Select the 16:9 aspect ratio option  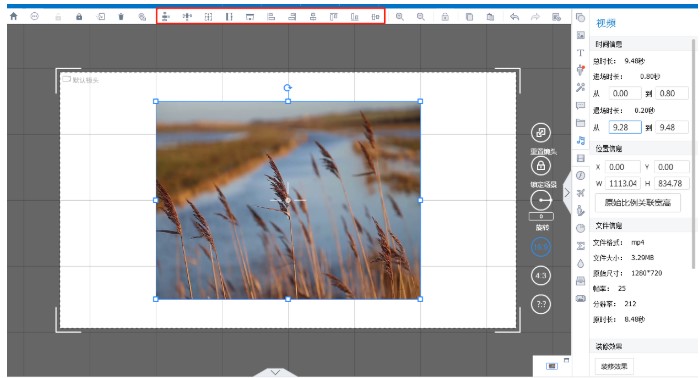point(541,246)
